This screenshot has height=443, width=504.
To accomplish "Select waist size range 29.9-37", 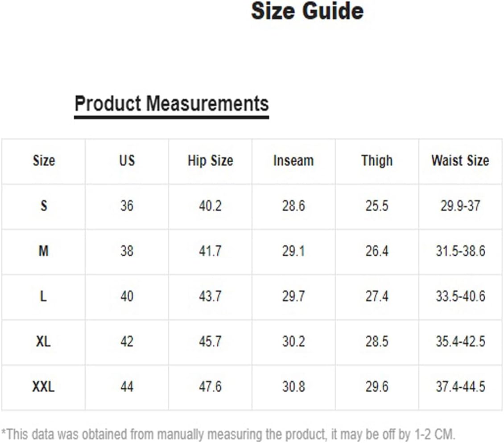I will [x=460, y=205].
